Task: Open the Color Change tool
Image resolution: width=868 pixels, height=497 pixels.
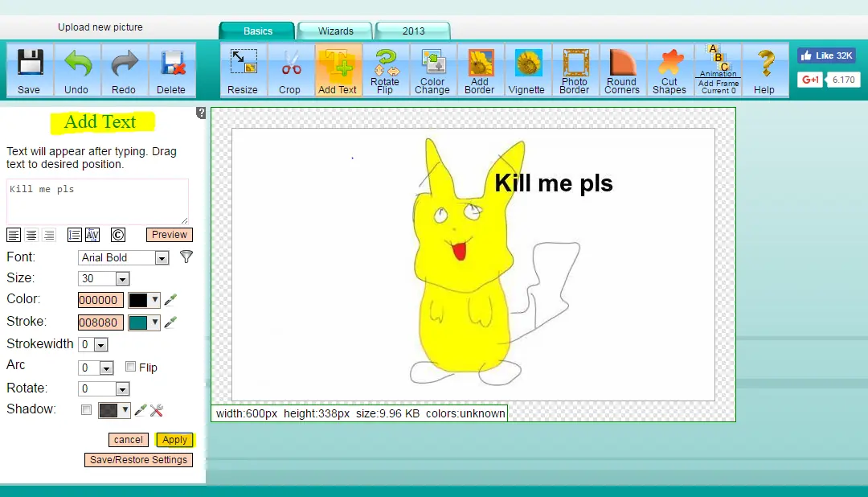Action: pos(432,70)
